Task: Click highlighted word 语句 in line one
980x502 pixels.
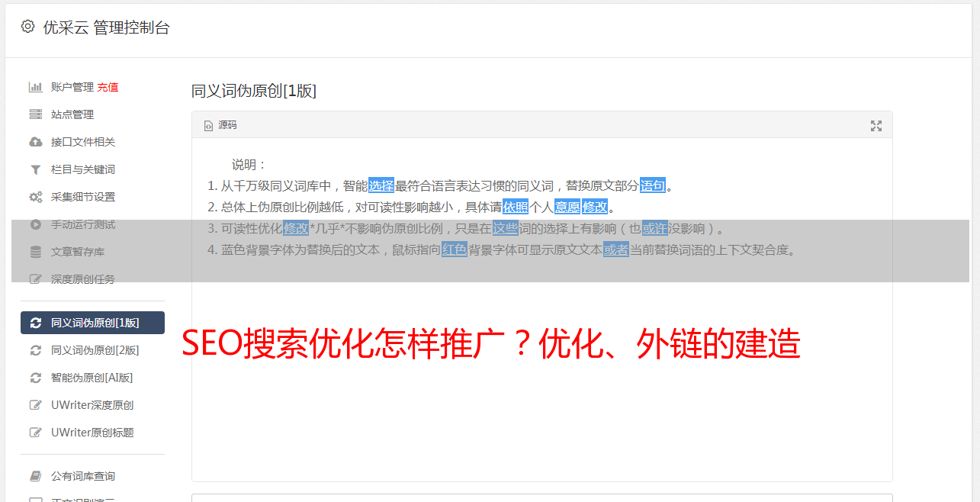Action: tap(653, 185)
